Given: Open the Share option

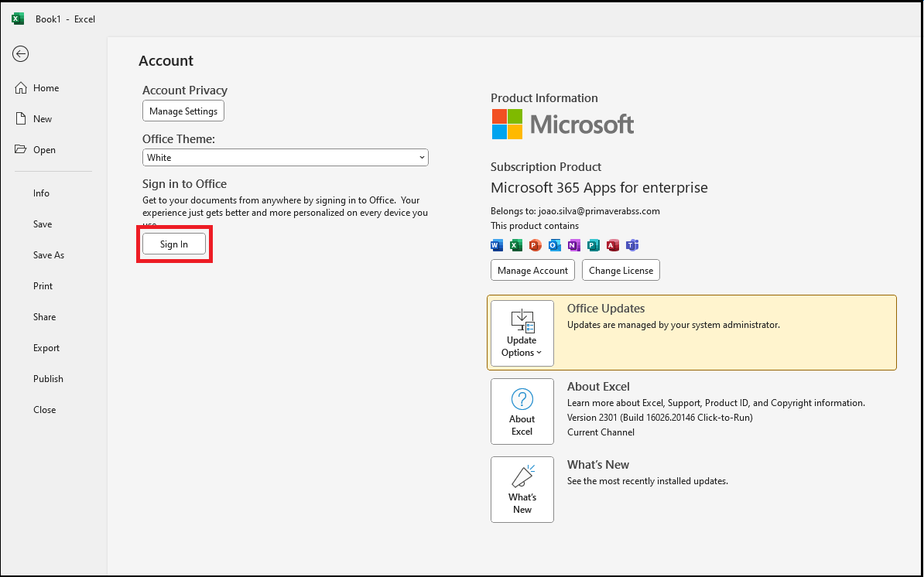Looking at the screenshot, I should [45, 317].
